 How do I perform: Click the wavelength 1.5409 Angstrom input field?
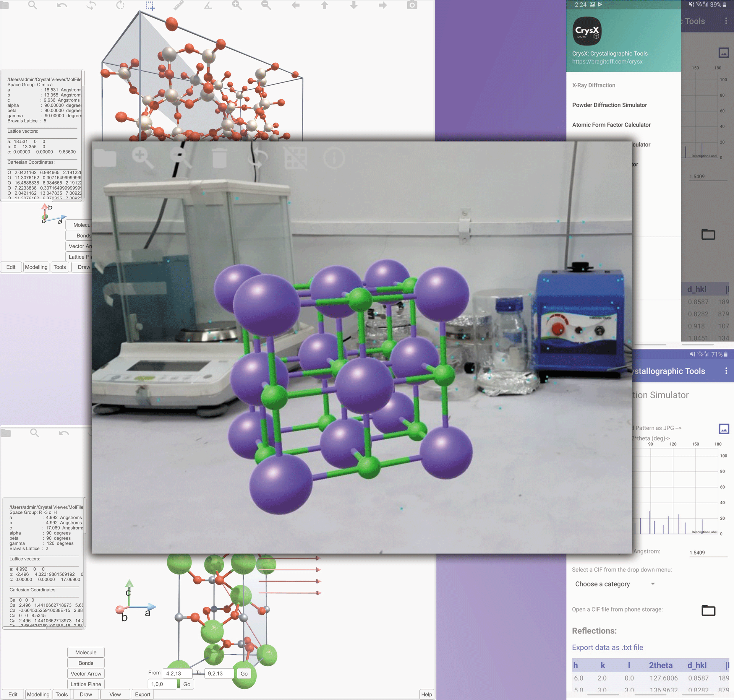[x=708, y=552]
